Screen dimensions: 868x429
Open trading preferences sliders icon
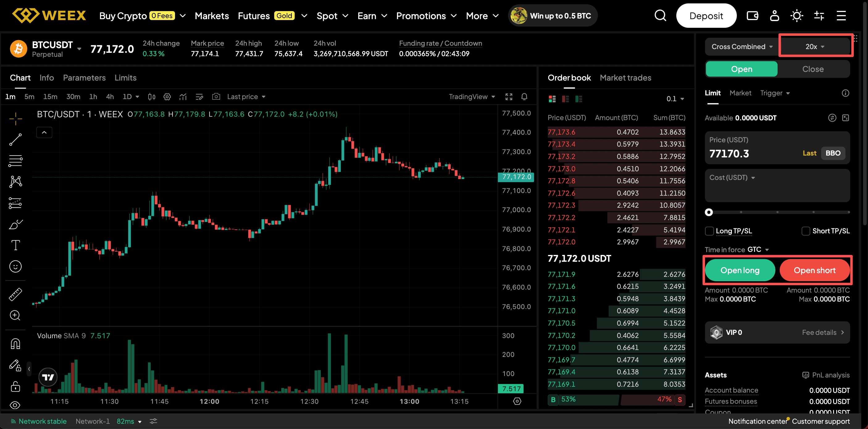[819, 15]
